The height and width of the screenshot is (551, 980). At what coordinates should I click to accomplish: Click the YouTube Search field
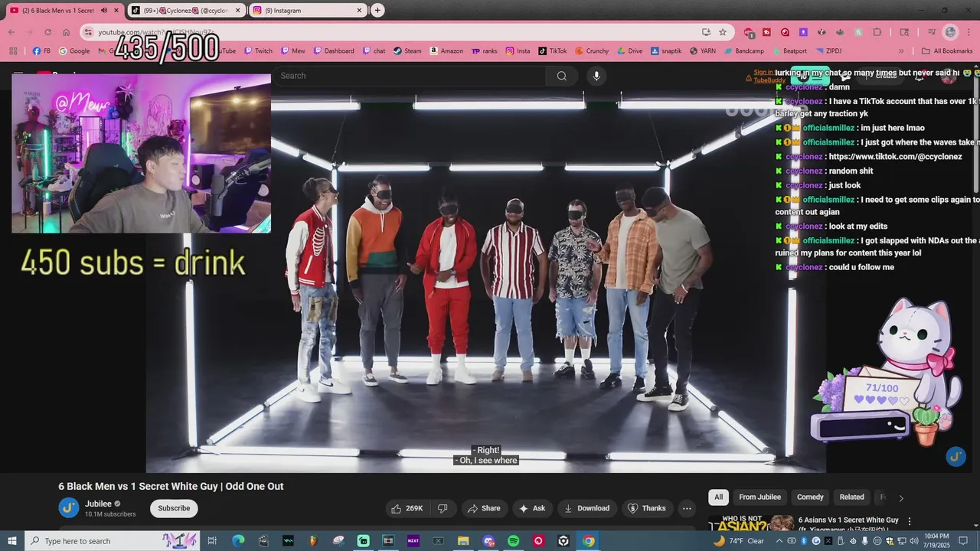410,76
